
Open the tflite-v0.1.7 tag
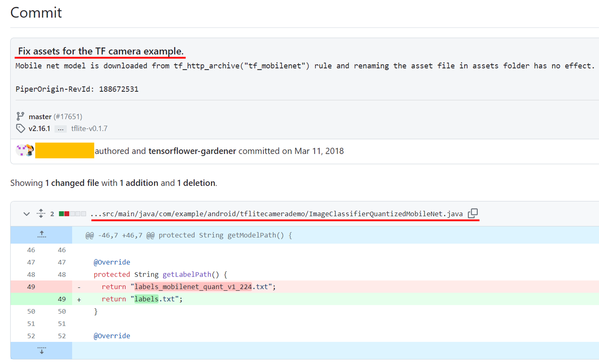tap(89, 128)
